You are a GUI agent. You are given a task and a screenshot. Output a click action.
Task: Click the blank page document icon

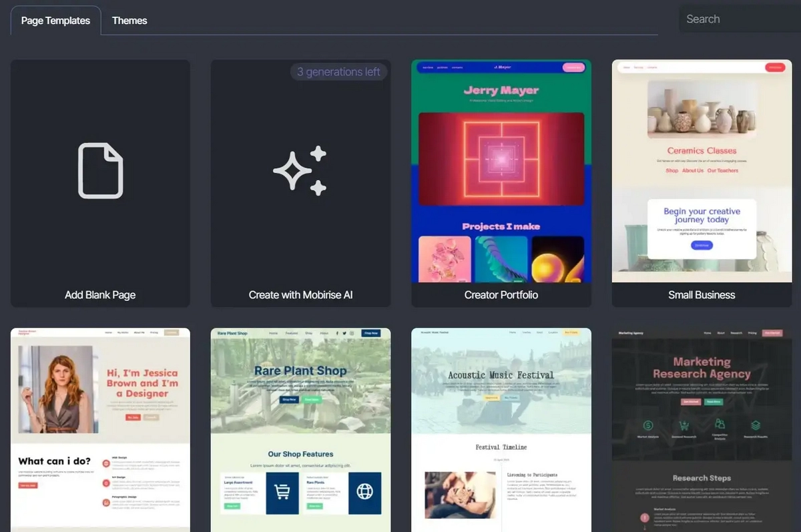click(x=100, y=171)
